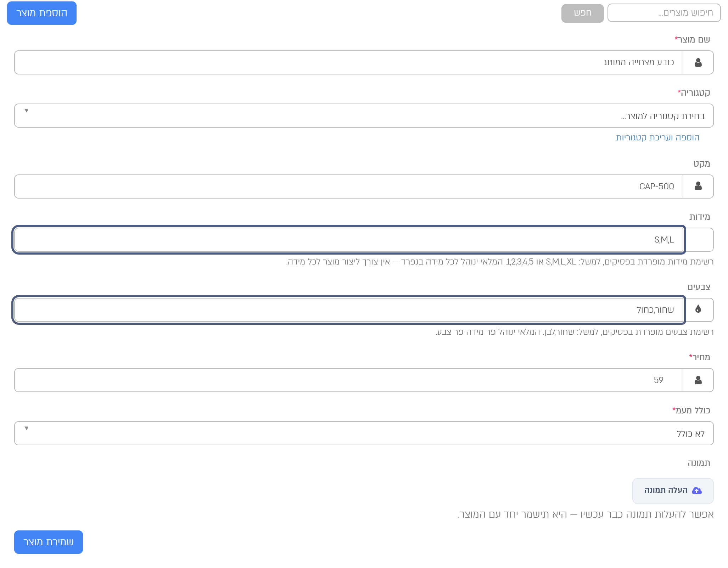
Task: Click the הוספת מוצר add product button
Action: click(x=42, y=13)
